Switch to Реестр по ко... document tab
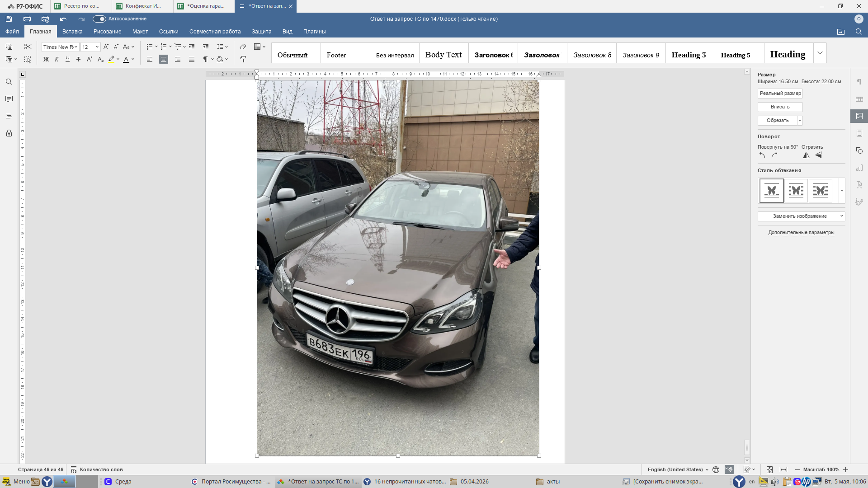The width and height of the screenshot is (868, 488). point(81,6)
